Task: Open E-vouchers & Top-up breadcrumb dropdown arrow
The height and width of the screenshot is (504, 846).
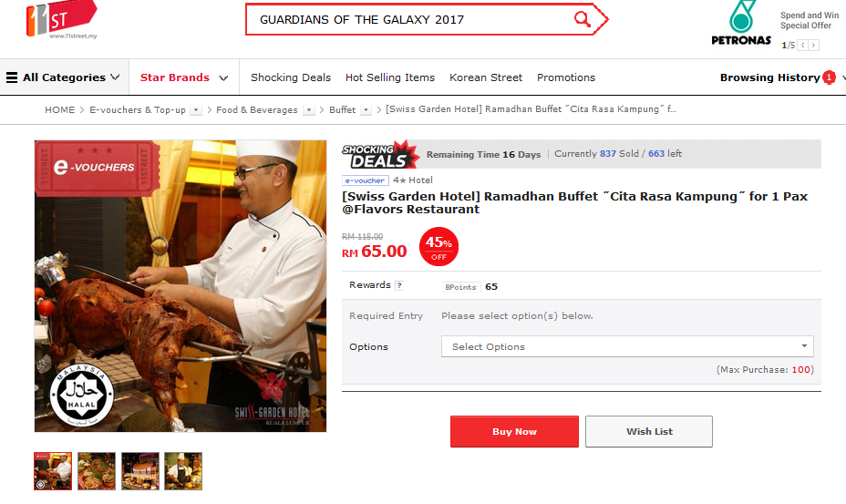Action: pyautogui.click(x=196, y=110)
